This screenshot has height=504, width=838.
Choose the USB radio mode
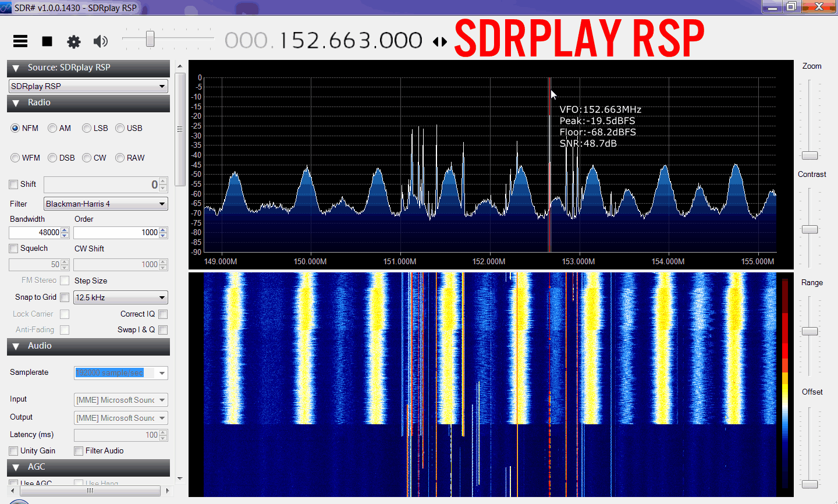[120, 128]
